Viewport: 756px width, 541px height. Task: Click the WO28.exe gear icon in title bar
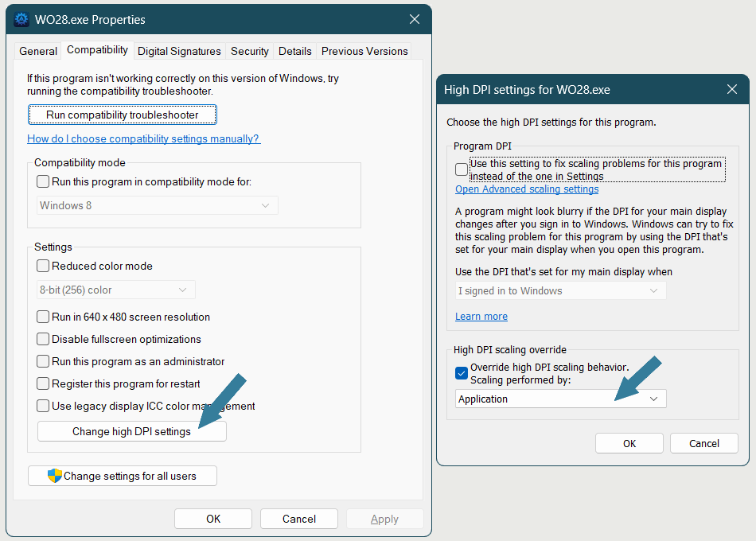[x=21, y=19]
